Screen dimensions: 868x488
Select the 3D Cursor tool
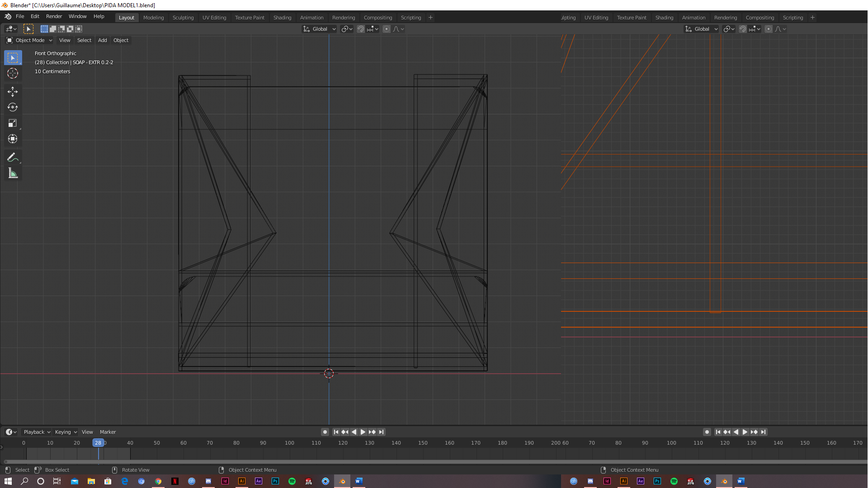[13, 73]
